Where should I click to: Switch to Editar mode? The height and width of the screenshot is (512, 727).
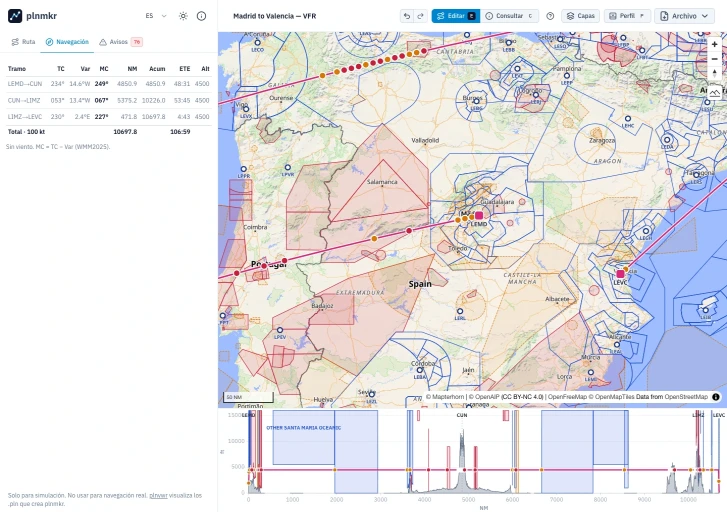pyautogui.click(x=456, y=16)
